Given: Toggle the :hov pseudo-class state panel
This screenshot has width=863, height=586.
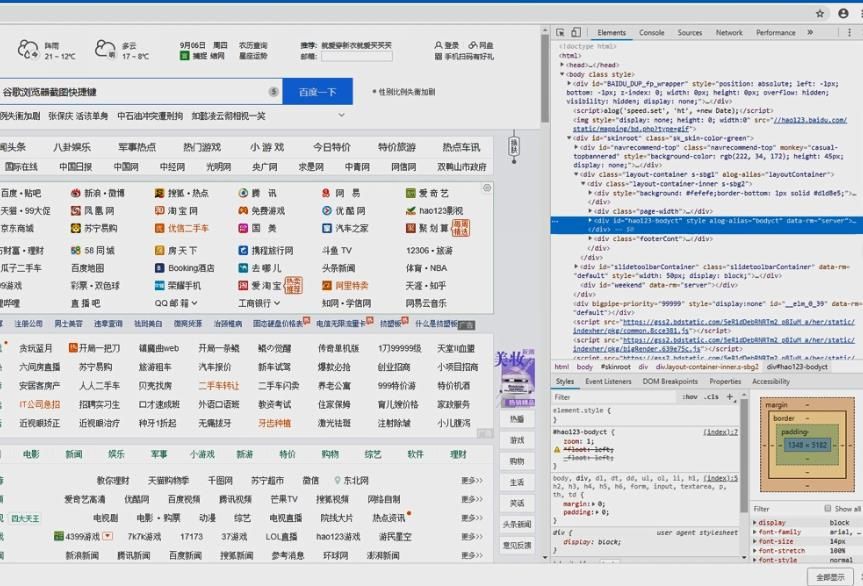Looking at the screenshot, I should (689, 397).
